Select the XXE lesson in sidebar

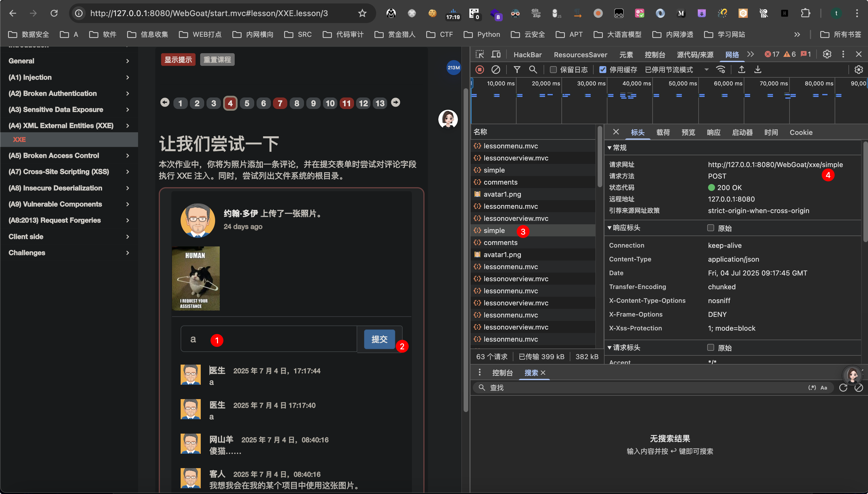click(x=69, y=139)
